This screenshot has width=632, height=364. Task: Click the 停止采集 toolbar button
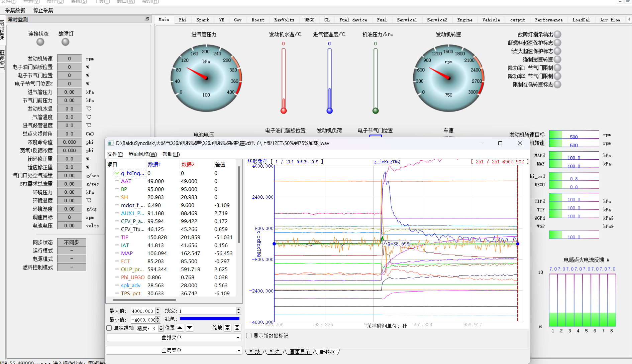(x=43, y=10)
